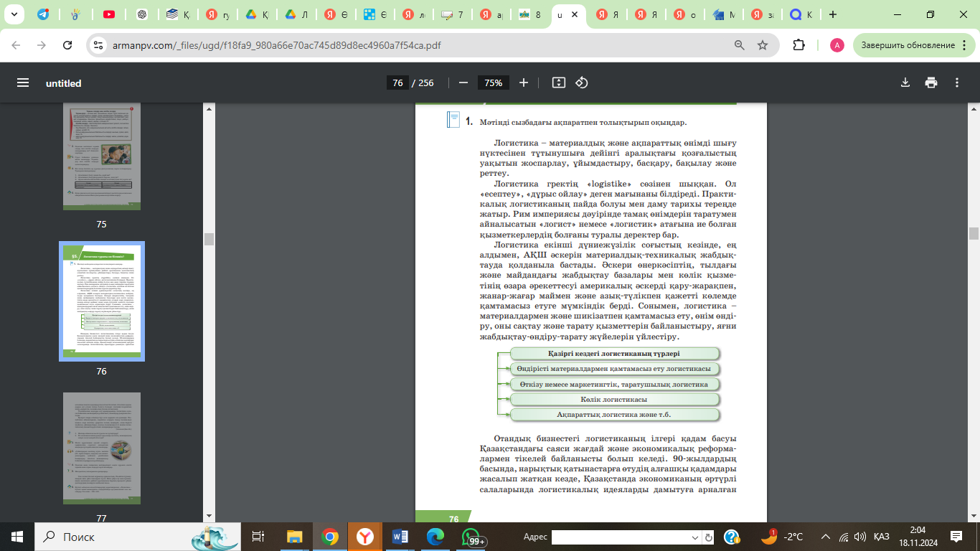Open the volume control

click(859, 537)
